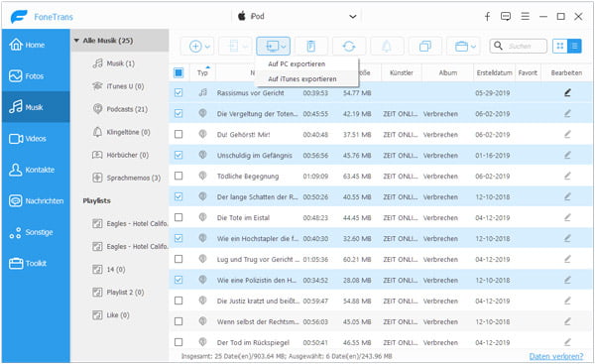Edit Tödliche Begegnung pencil icon
The image size is (595, 364).
tap(567, 176)
